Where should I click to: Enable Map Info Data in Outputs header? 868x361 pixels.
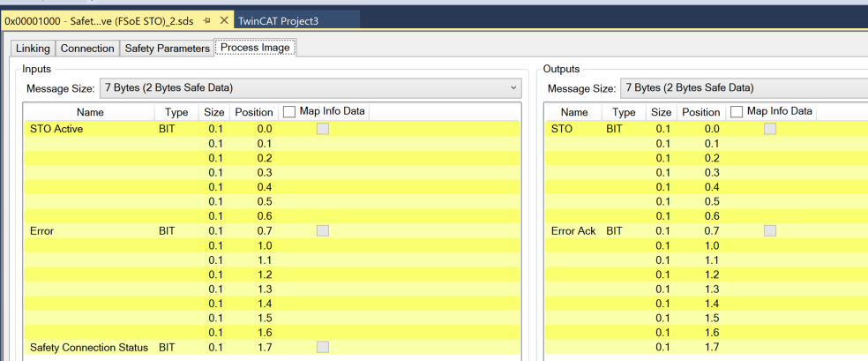tap(737, 112)
